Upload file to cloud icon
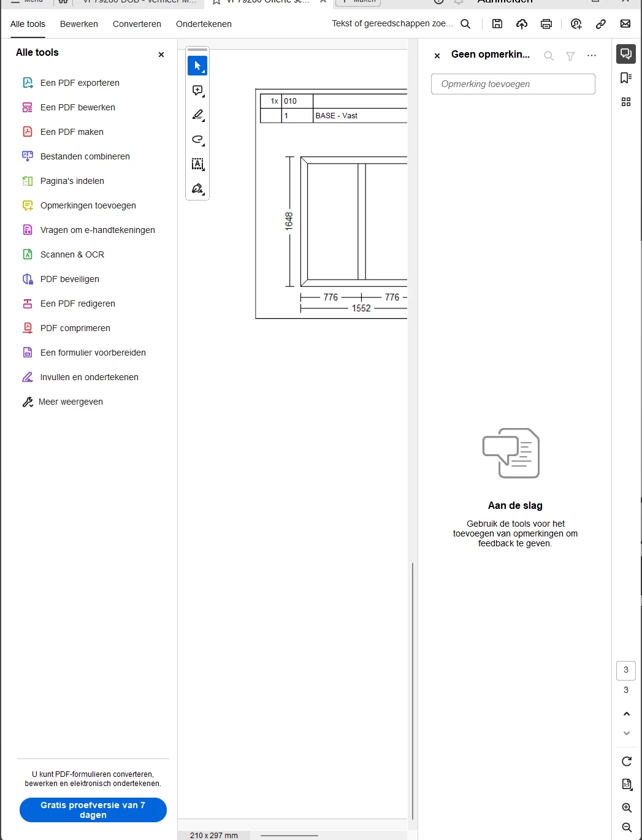 point(522,24)
